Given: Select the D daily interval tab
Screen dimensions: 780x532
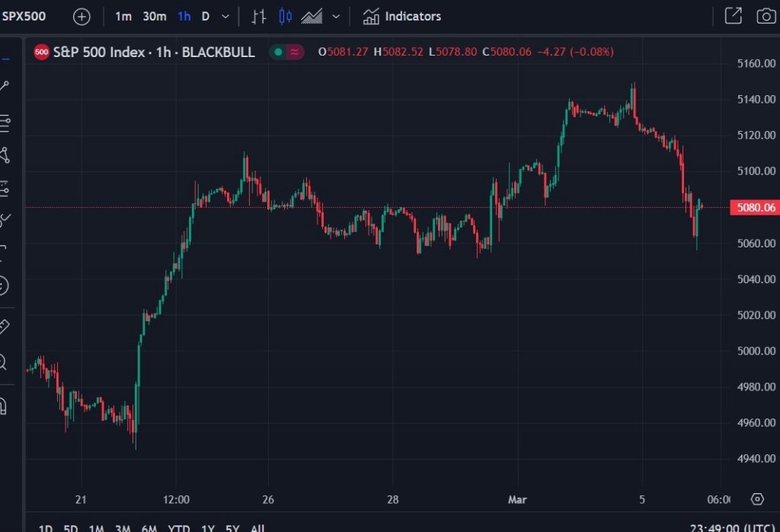Looking at the screenshot, I should [x=206, y=16].
